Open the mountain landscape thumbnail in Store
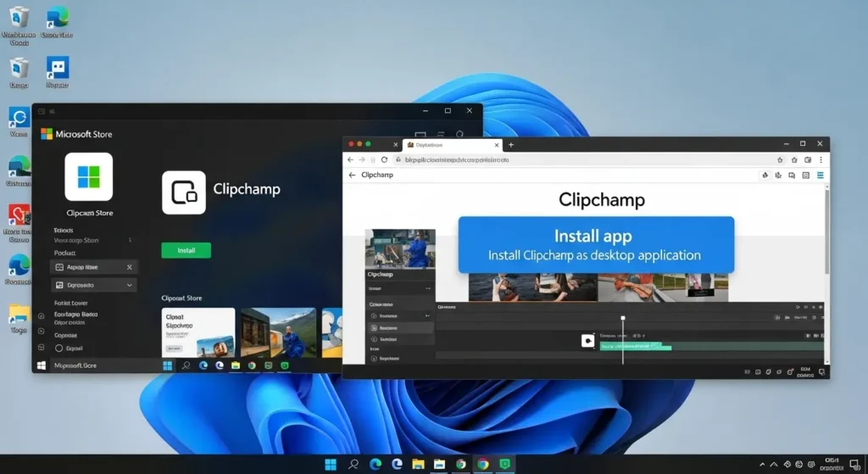 [278, 332]
